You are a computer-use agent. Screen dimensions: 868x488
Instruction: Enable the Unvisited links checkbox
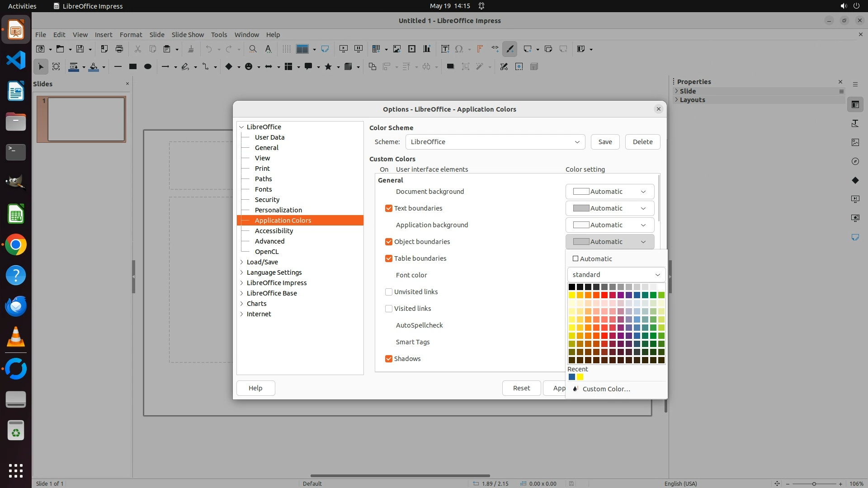tap(388, 292)
